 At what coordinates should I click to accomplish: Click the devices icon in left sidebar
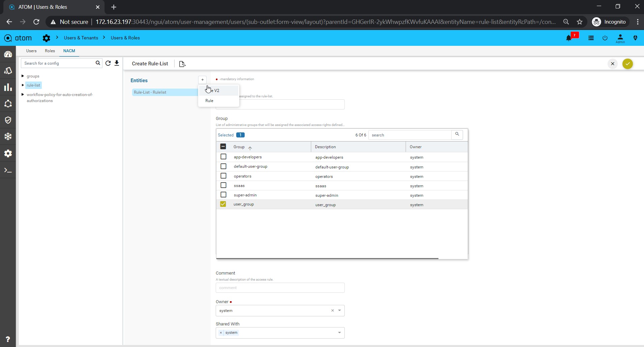(x=8, y=71)
